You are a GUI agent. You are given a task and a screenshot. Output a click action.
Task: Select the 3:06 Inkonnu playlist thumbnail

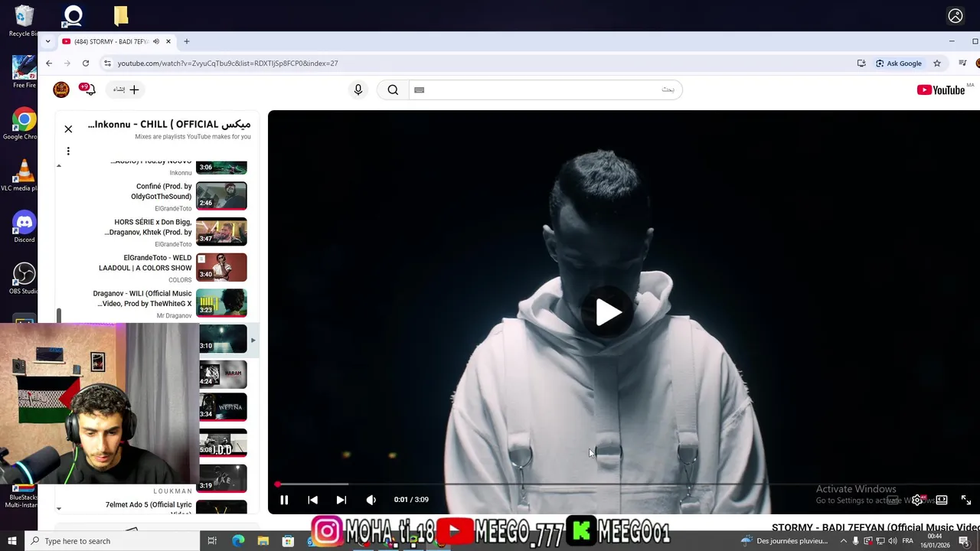221,168
